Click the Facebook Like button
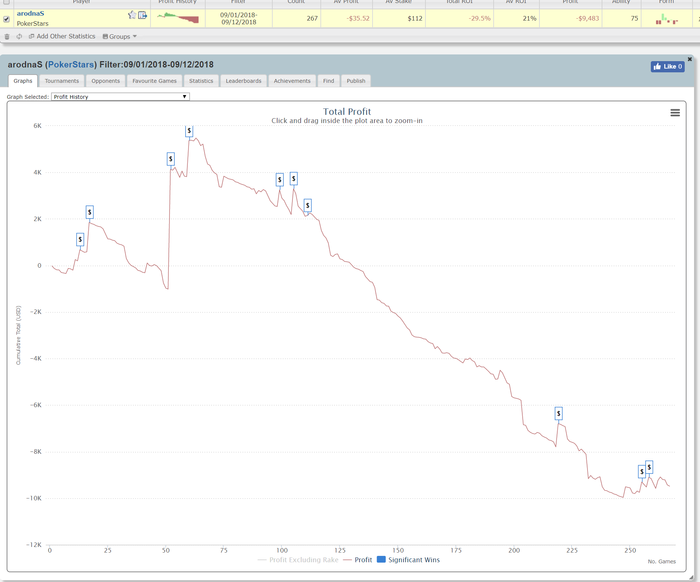The image size is (700, 582). [667, 67]
